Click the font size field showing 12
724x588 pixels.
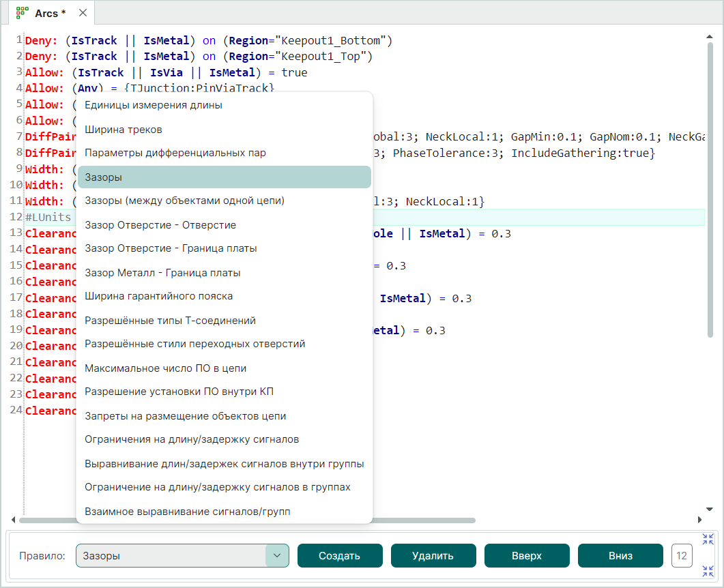click(x=682, y=555)
